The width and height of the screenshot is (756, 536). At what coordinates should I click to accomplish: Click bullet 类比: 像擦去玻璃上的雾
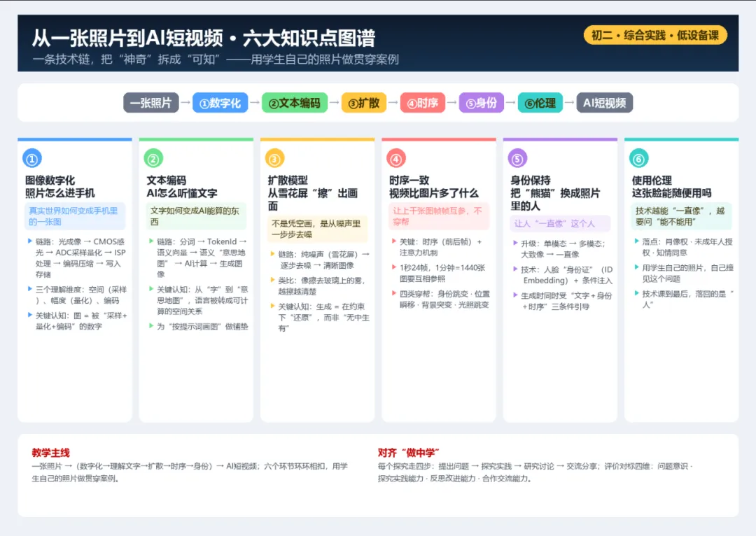pyautogui.click(x=321, y=285)
